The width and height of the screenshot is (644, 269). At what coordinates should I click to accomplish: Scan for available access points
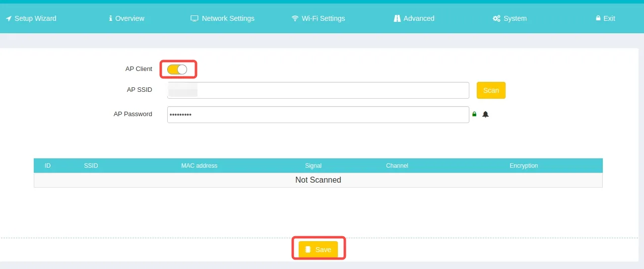(491, 90)
